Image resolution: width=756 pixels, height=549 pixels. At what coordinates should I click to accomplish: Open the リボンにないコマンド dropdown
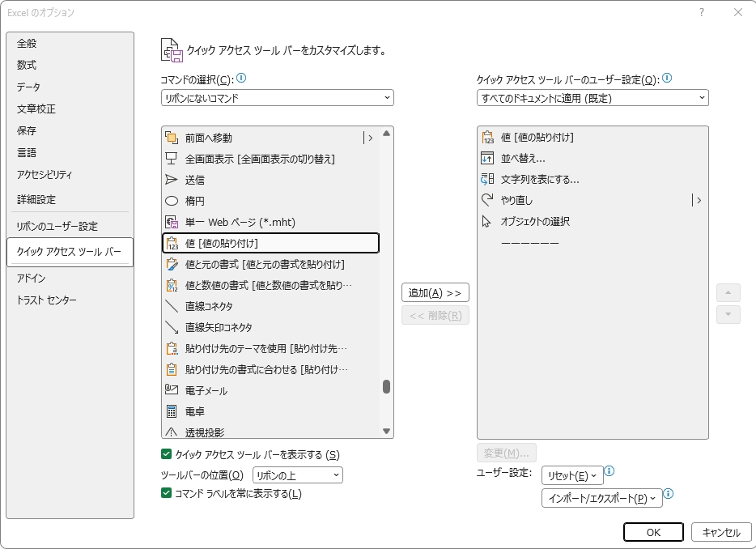[x=277, y=98]
